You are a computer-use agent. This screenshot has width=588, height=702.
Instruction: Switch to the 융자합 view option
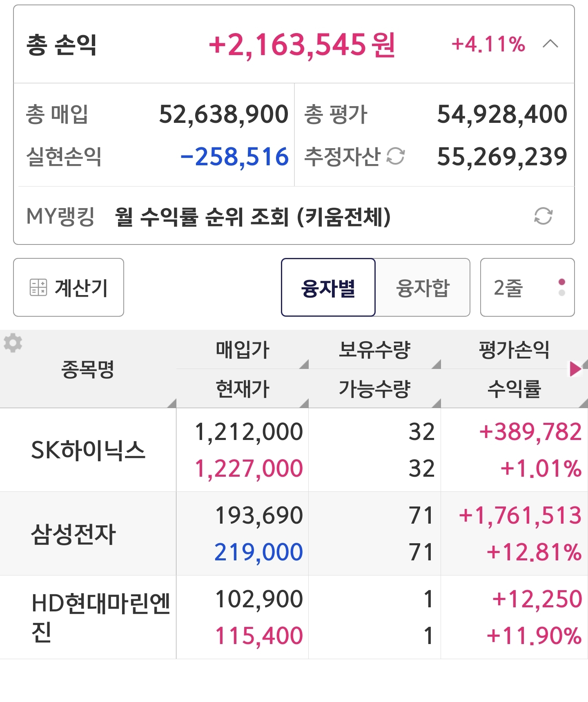(423, 287)
